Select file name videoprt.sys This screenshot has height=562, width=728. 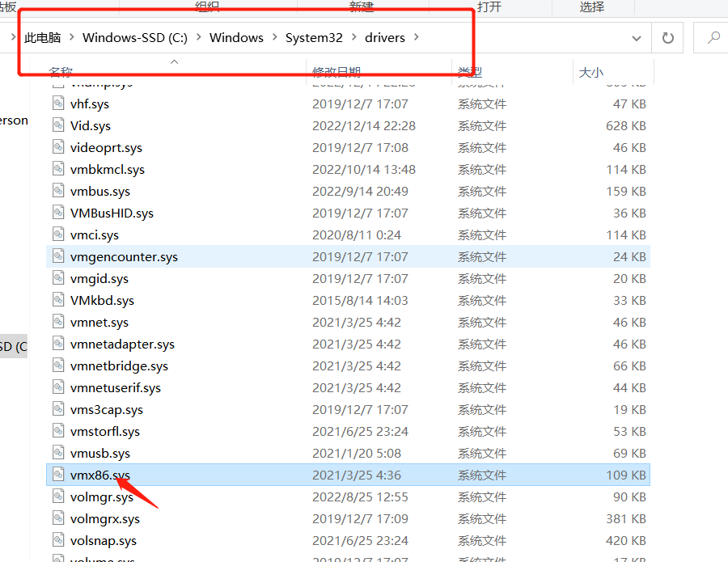tap(106, 148)
